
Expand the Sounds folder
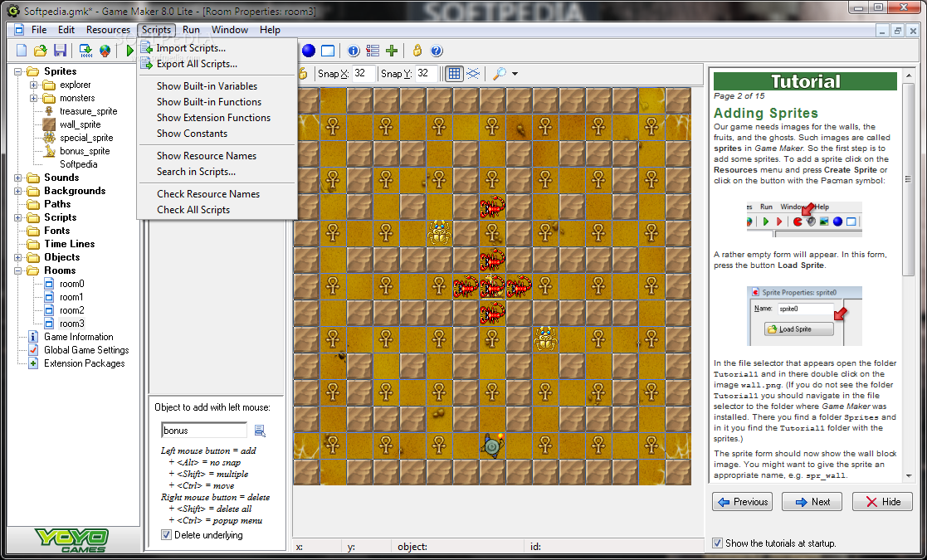17,178
